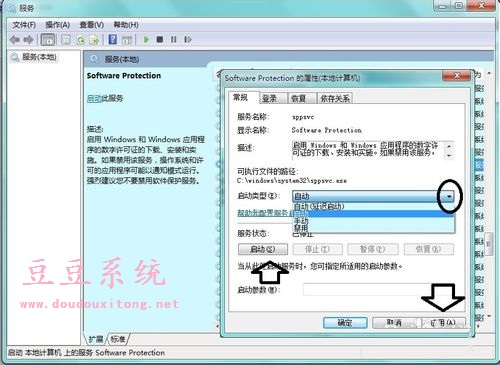Open the 查看(V) menu
This screenshot has height=365, width=500.
pos(92,25)
